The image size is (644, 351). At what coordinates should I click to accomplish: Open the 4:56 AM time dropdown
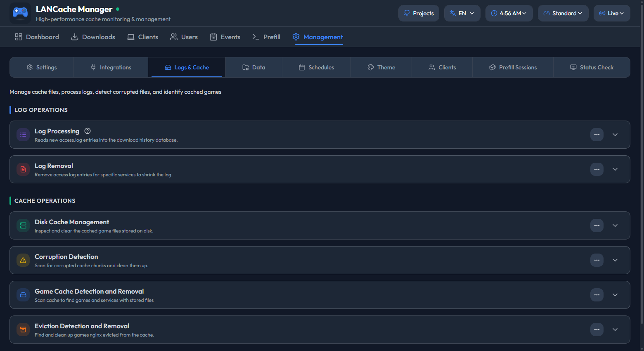tap(509, 13)
